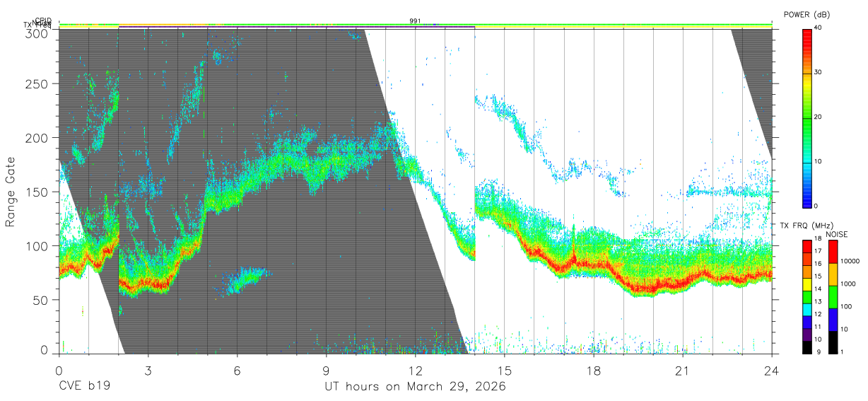Image resolution: width=868 pixels, height=401 pixels.
Task: Click the "POWER (dB)" colorbar title
Action: pos(806,15)
